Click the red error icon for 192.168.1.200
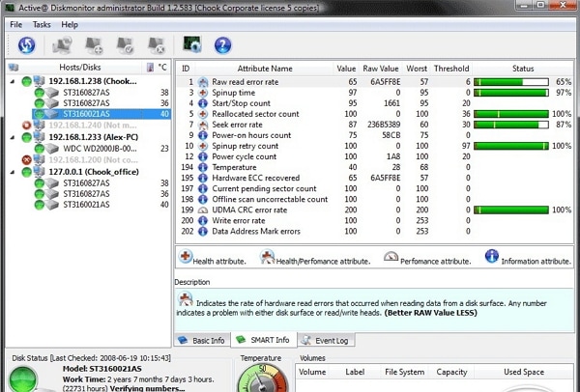This screenshot has width=580, height=392. (26, 160)
